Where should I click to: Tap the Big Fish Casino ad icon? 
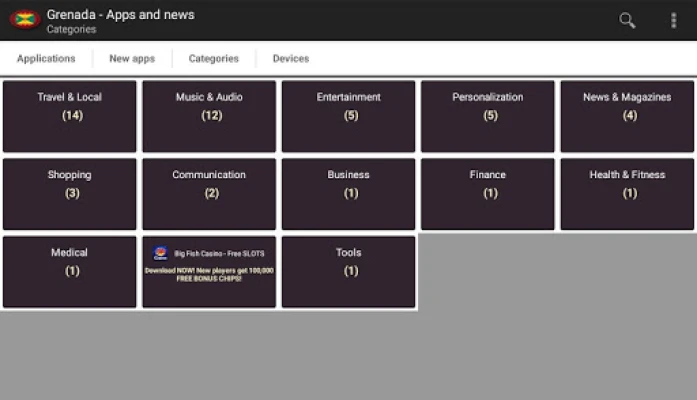[x=160, y=253]
